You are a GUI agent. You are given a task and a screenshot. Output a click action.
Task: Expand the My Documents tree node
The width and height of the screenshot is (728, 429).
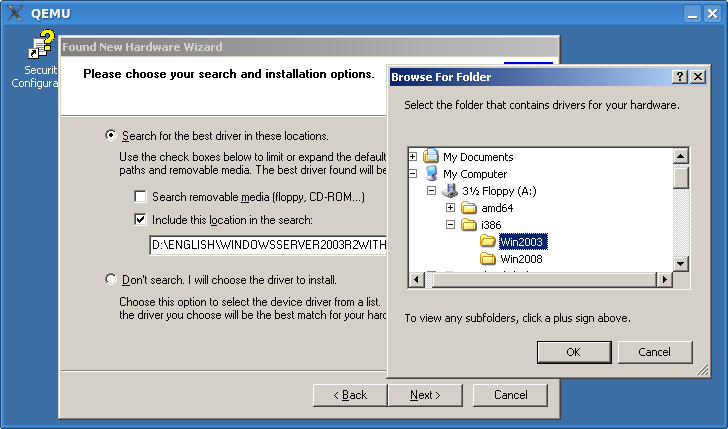[x=412, y=156]
